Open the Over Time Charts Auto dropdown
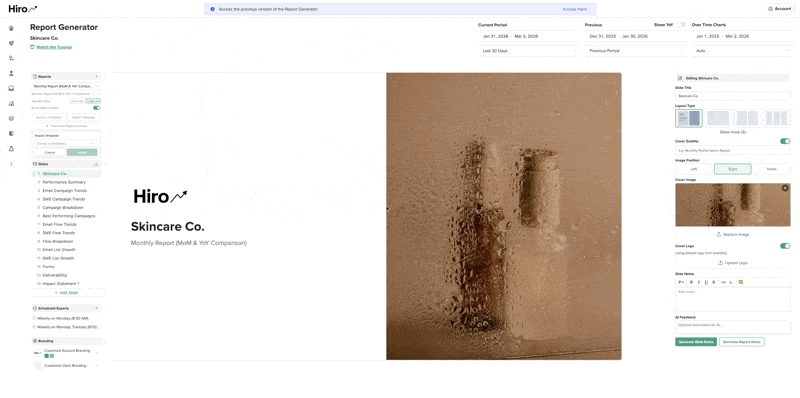Screen dimensions: 800x398 (x=743, y=51)
